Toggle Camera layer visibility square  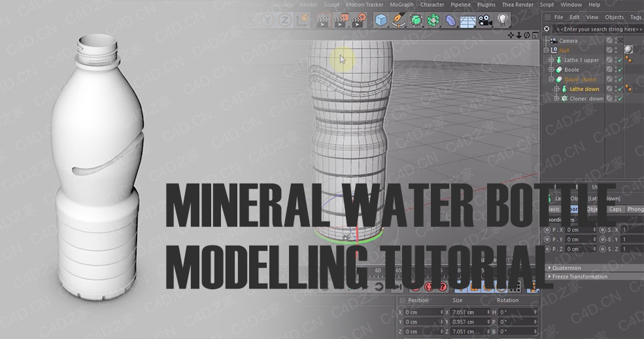[x=609, y=40]
